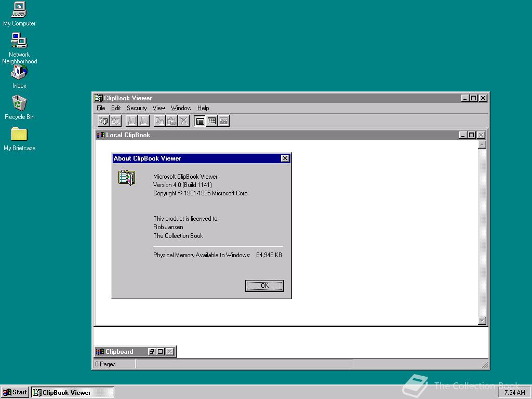Close the minimized Clipboard window

click(x=170, y=352)
